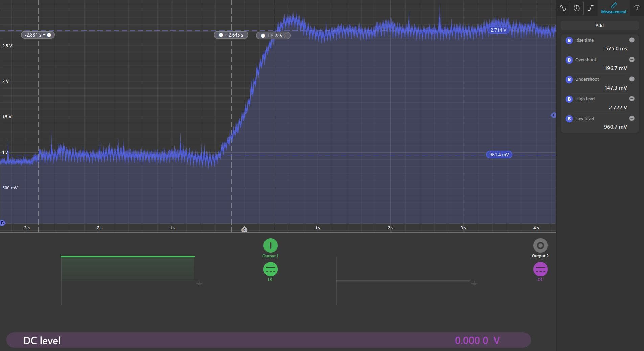Click the Add measurement button

pos(599,25)
